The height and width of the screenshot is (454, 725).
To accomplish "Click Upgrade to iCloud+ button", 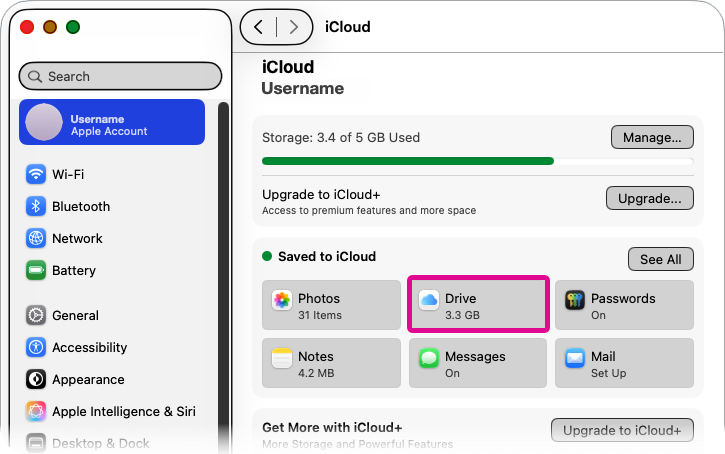I will pyautogui.click(x=622, y=430).
